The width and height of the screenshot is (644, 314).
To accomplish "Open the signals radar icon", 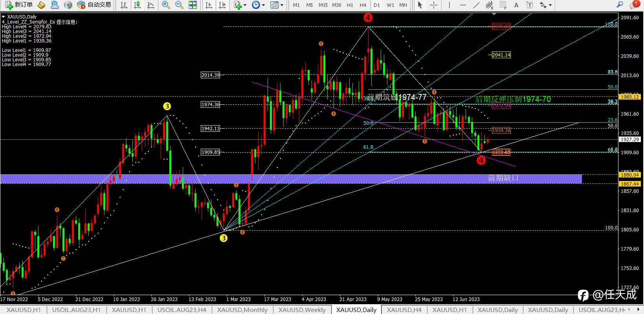I will coord(68,5).
